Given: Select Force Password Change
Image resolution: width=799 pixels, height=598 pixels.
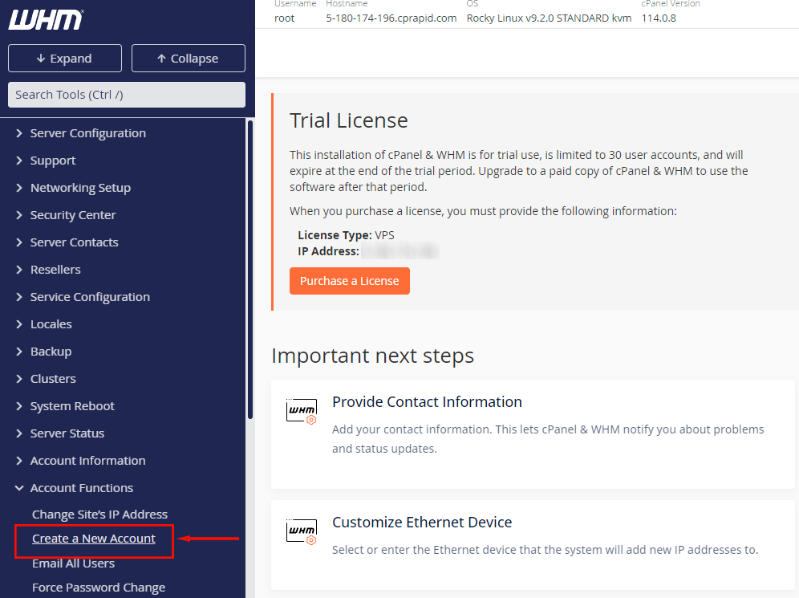Looking at the screenshot, I should pyautogui.click(x=98, y=588).
